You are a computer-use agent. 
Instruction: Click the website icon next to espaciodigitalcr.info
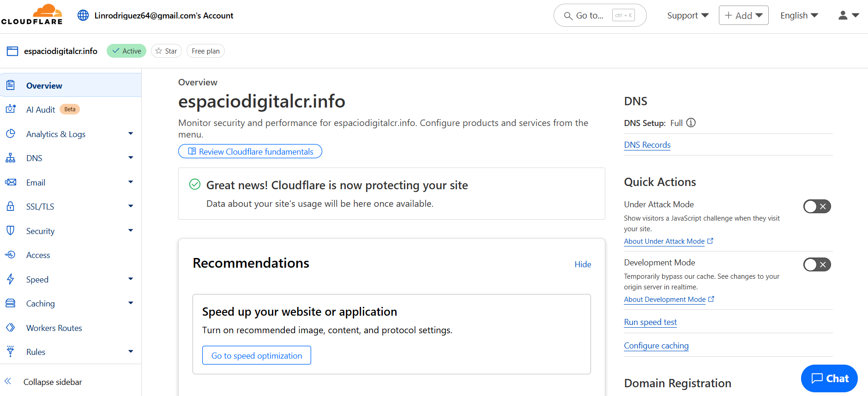(x=12, y=51)
